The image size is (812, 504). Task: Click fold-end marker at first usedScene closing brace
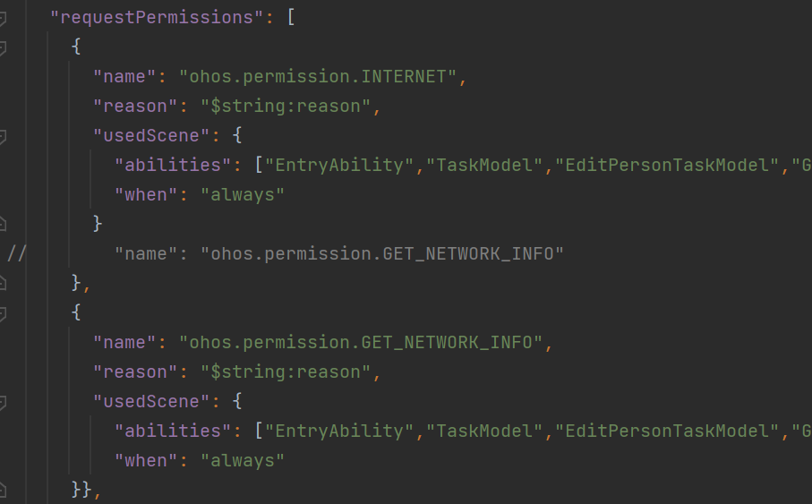[x=4, y=224]
